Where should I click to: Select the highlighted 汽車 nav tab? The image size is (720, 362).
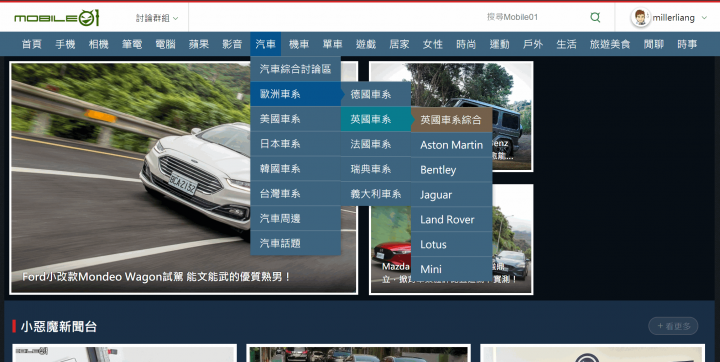[265, 44]
